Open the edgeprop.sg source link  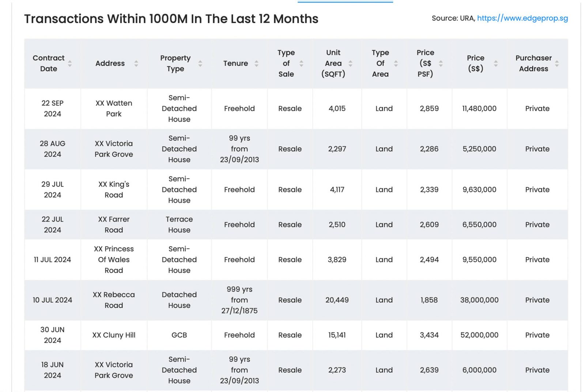(x=522, y=18)
